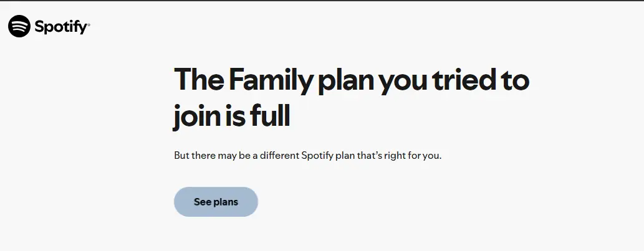Screen dimensions: 644x251
Task: Select the word "tried" in the headline
Action: click(x=465, y=78)
